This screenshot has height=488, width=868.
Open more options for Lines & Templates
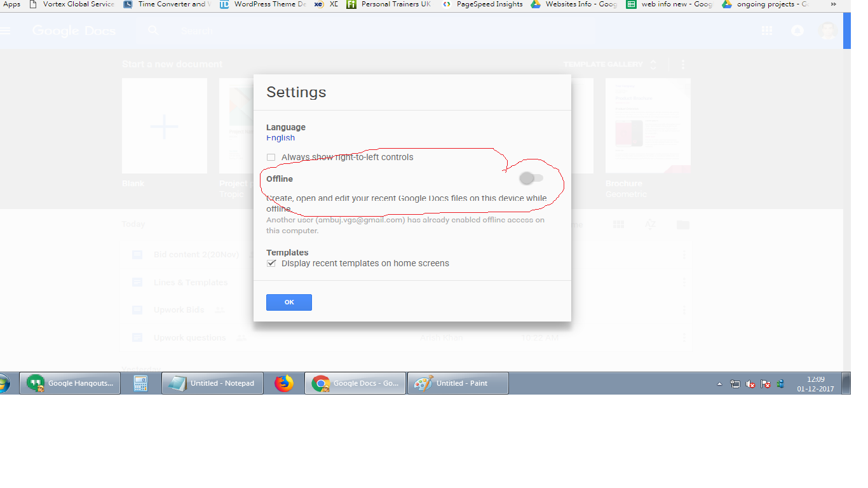(x=684, y=282)
